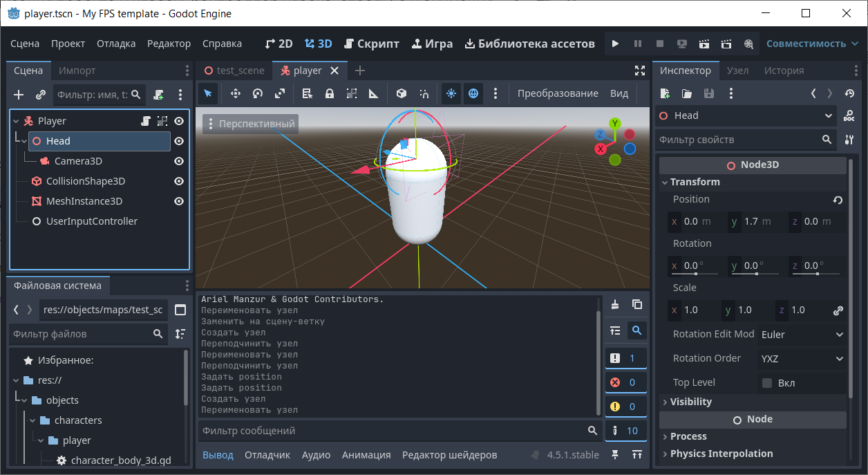This screenshot has width=868, height=475.
Task: Toggle distraction-free mode expand icon
Action: (639, 71)
